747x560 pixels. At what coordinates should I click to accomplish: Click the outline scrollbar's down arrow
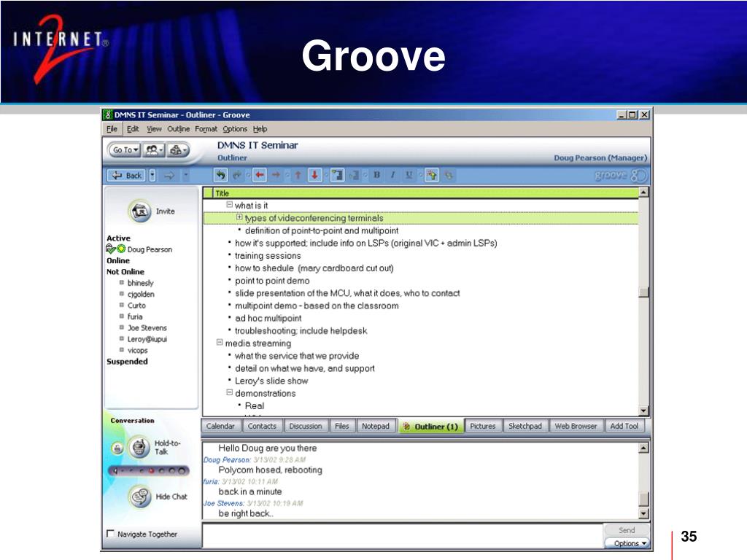[643, 411]
